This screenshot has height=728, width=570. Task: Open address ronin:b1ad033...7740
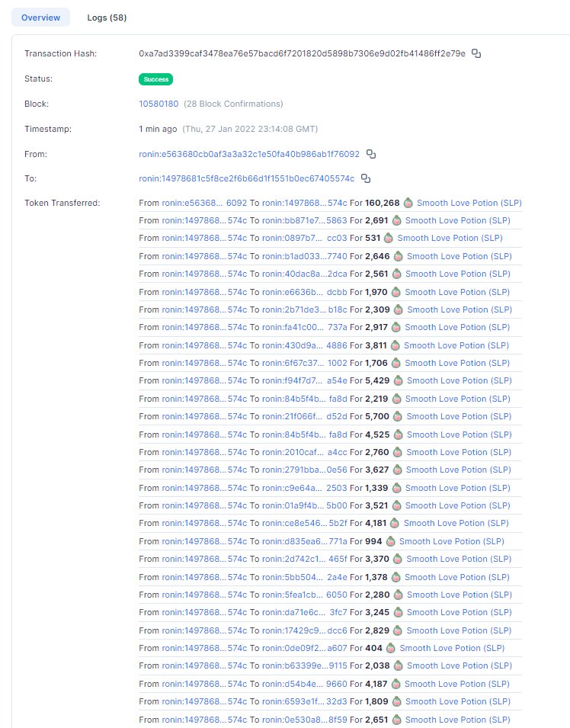305,256
